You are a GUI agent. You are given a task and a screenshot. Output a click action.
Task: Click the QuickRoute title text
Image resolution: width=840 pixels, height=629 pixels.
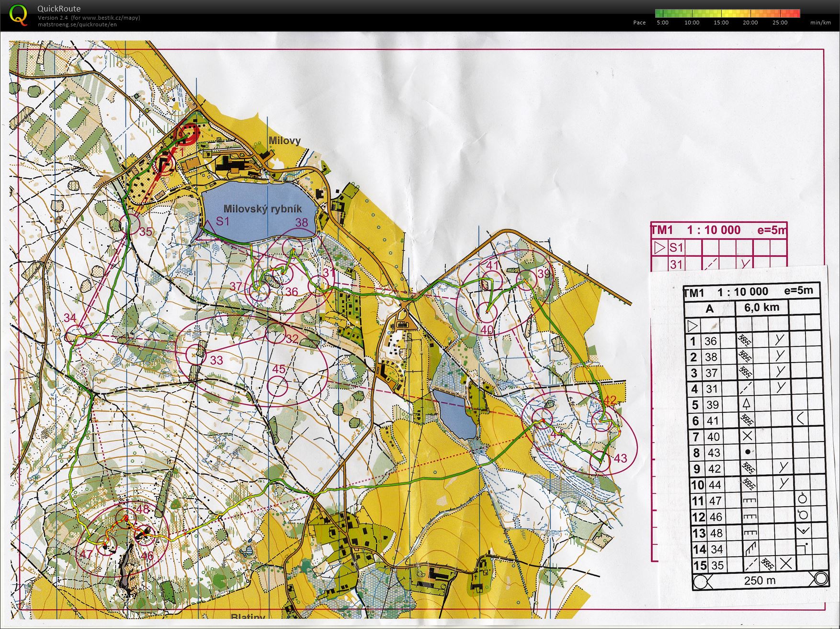[x=59, y=9]
